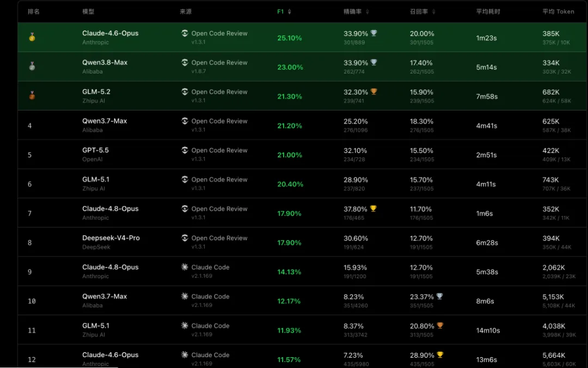Click the silver medal beside Qwen3.8-Max
This screenshot has width=588, height=368.
(x=32, y=66)
